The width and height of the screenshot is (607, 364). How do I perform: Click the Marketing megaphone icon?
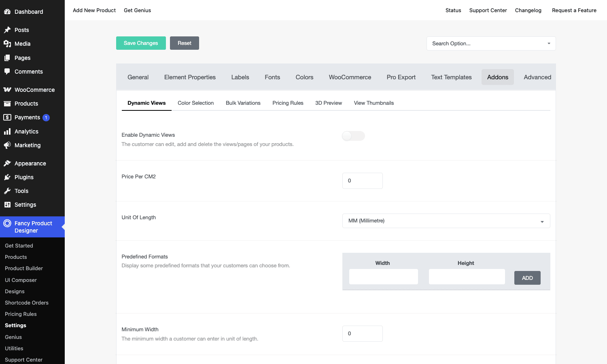[x=7, y=145]
